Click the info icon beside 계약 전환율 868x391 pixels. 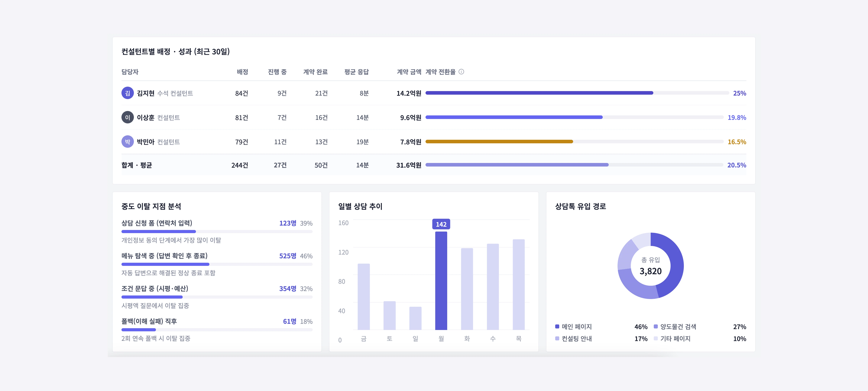[x=461, y=72]
